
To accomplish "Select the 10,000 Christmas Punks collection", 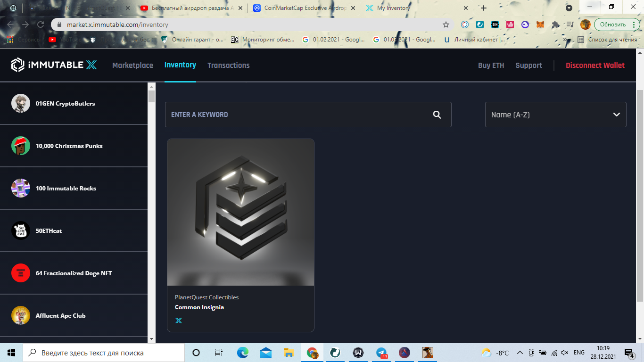I will (74, 146).
